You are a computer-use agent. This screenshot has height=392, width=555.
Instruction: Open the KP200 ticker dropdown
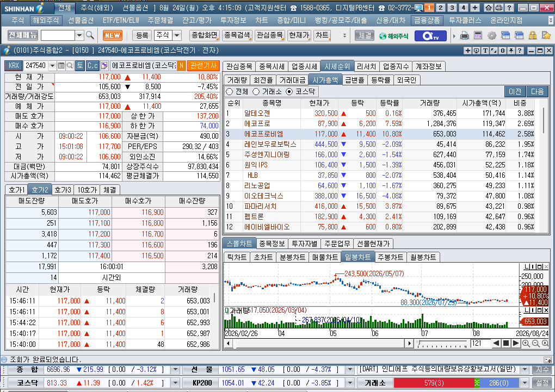tap(350, 383)
